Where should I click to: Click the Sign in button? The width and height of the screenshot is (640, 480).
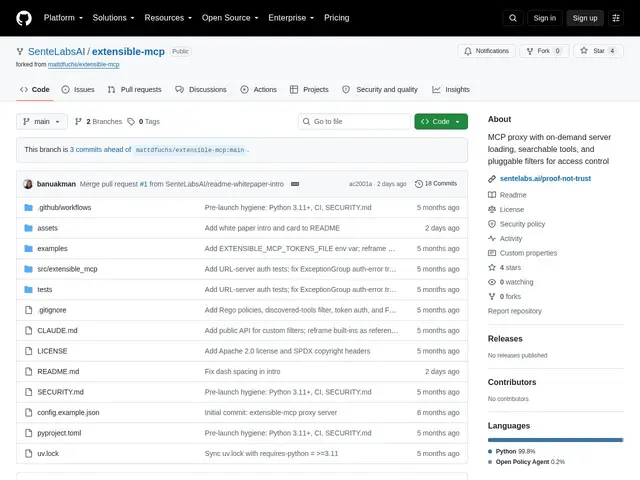(x=544, y=18)
